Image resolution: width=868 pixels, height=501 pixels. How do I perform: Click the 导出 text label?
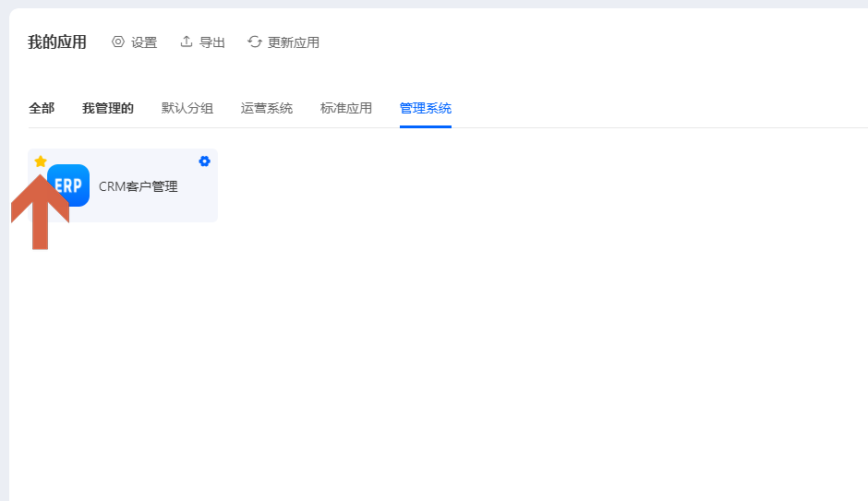tap(212, 42)
